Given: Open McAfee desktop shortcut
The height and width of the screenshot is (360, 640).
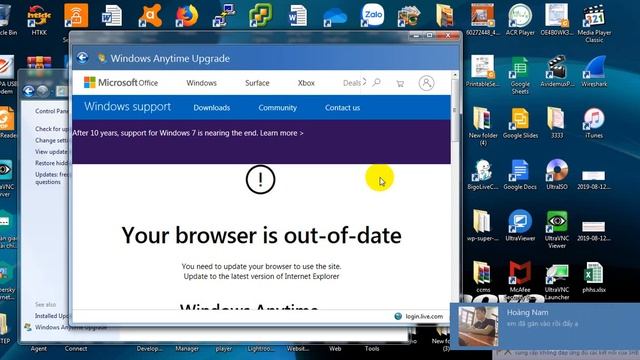Looking at the screenshot, I should (520, 281).
